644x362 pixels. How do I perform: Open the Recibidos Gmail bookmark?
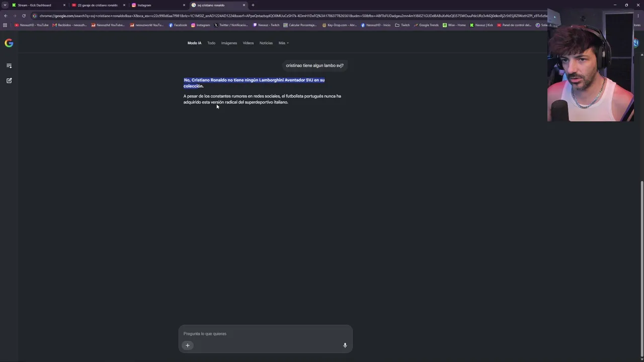click(69, 25)
